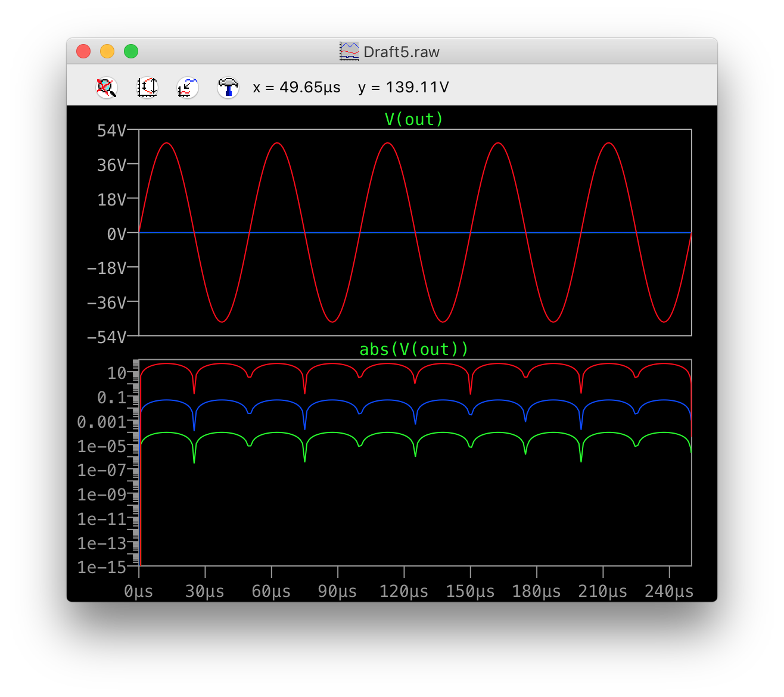Click the 0V label on upper vertical axis

(117, 234)
